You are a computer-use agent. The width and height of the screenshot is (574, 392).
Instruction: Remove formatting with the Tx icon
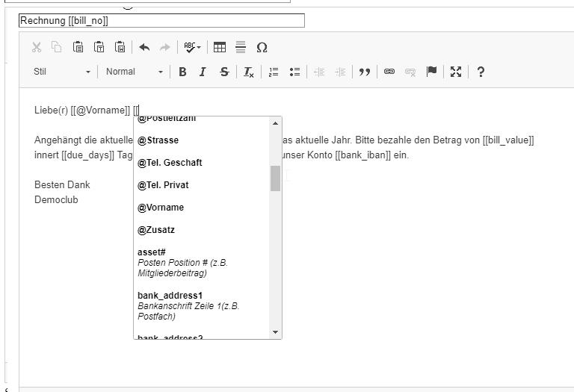point(249,72)
